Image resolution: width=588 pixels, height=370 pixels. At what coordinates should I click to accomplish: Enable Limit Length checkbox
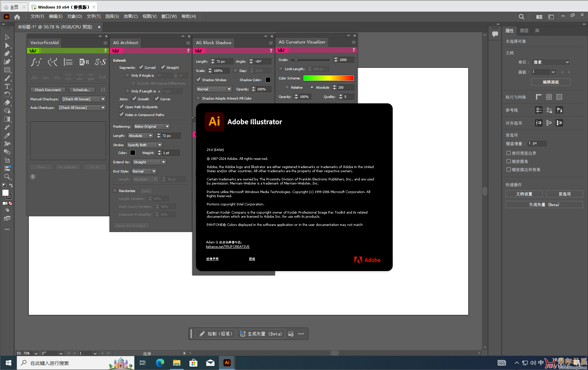pos(281,69)
